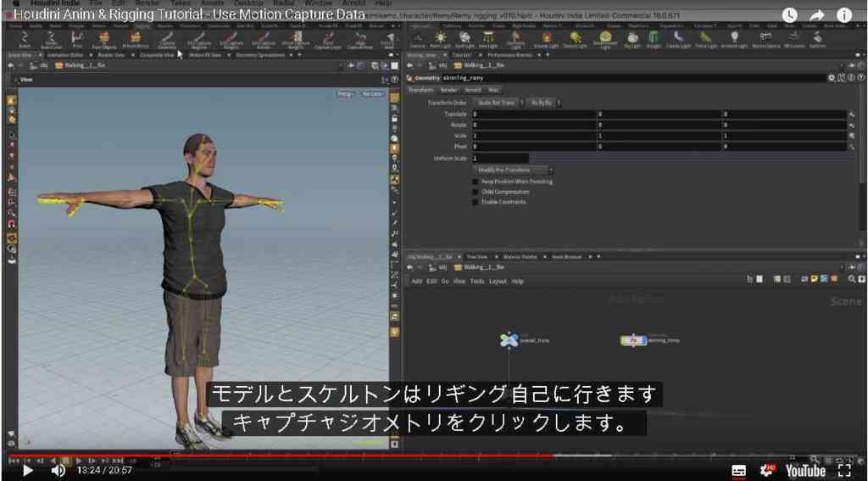Screen dimensions: 868x481
Task: Switch to the Material Palette tab
Action: tap(519, 257)
